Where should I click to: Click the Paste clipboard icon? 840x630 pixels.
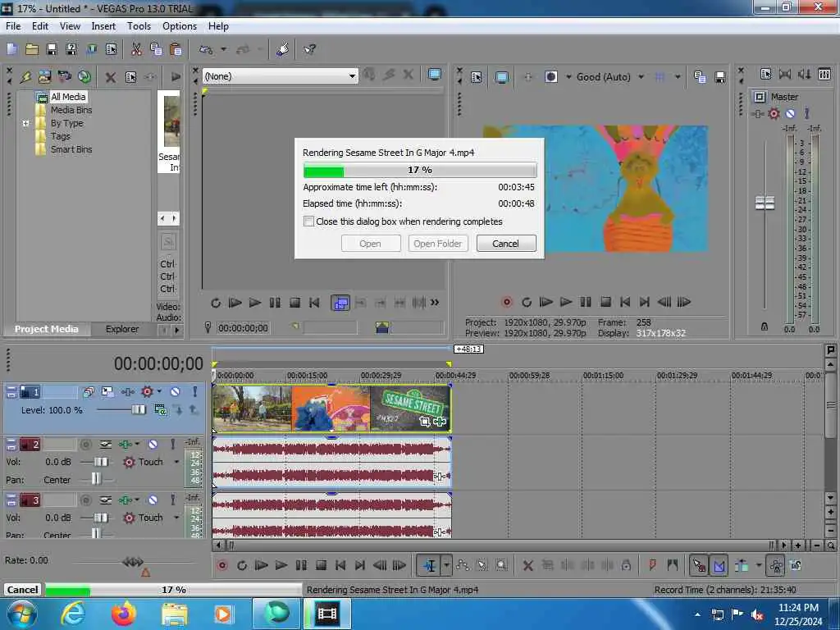pos(176,49)
